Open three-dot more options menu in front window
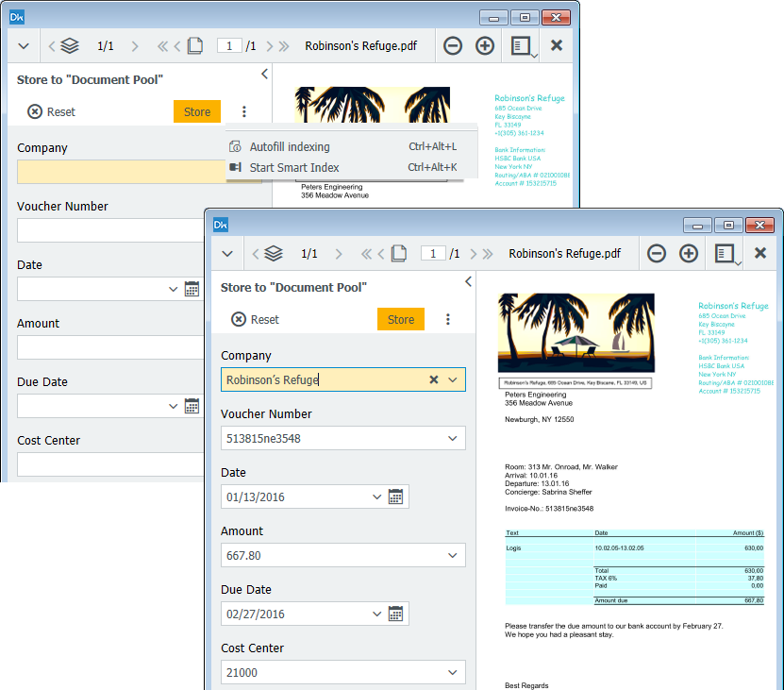The image size is (784, 690). tap(448, 319)
